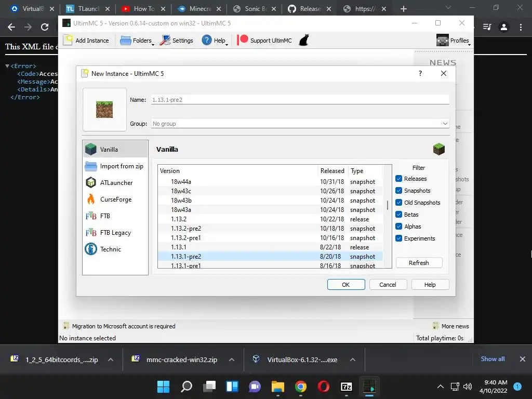532x399 pixels.
Task: Open a new browser tab with plus button
Action: (403, 9)
